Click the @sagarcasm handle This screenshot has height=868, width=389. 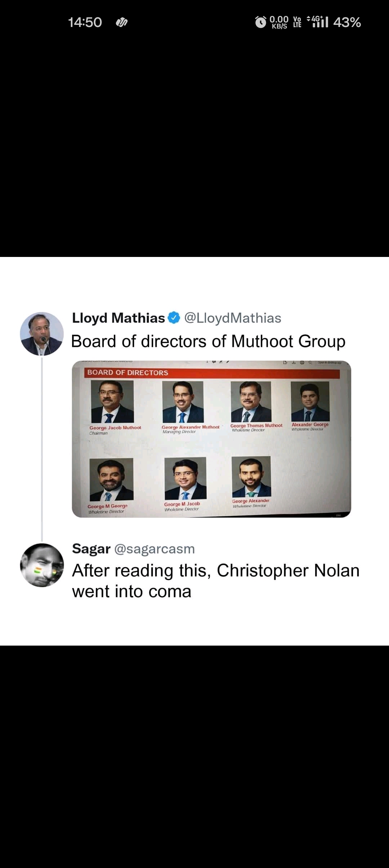[x=155, y=549]
